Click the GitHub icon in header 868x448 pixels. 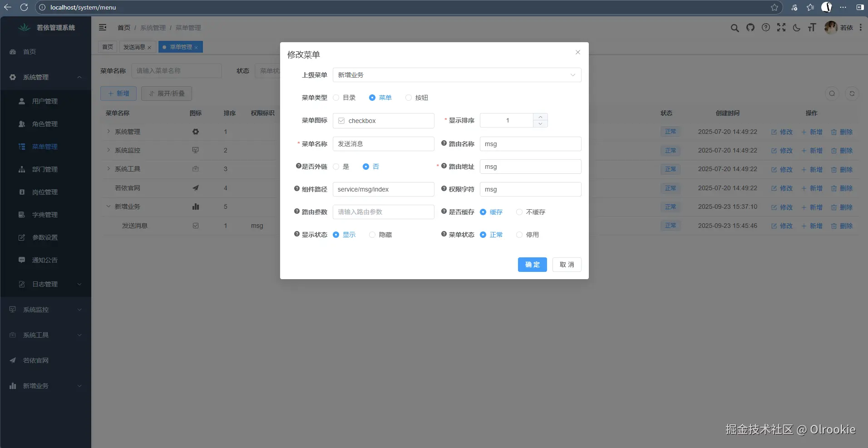pyautogui.click(x=750, y=28)
